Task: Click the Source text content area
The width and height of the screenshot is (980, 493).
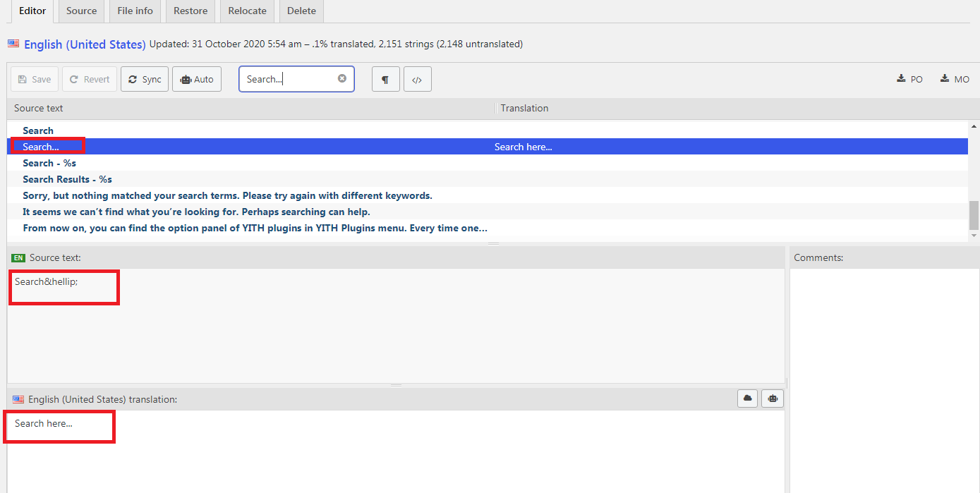Action: coord(396,326)
